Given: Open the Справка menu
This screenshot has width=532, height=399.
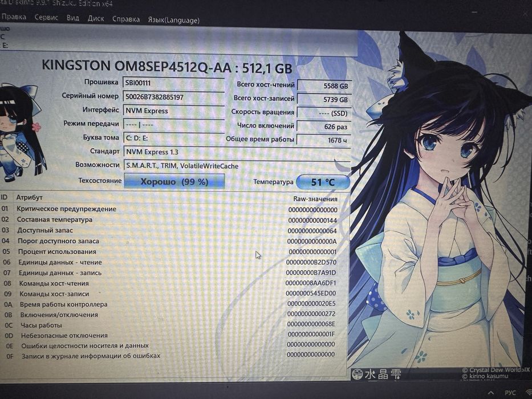Looking at the screenshot, I should coord(126,19).
